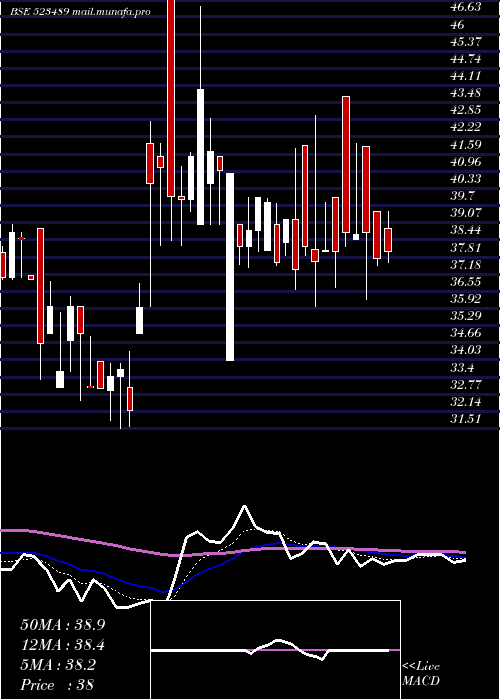
Task: Click the 43.48 price axis label
Action: click(x=467, y=93)
